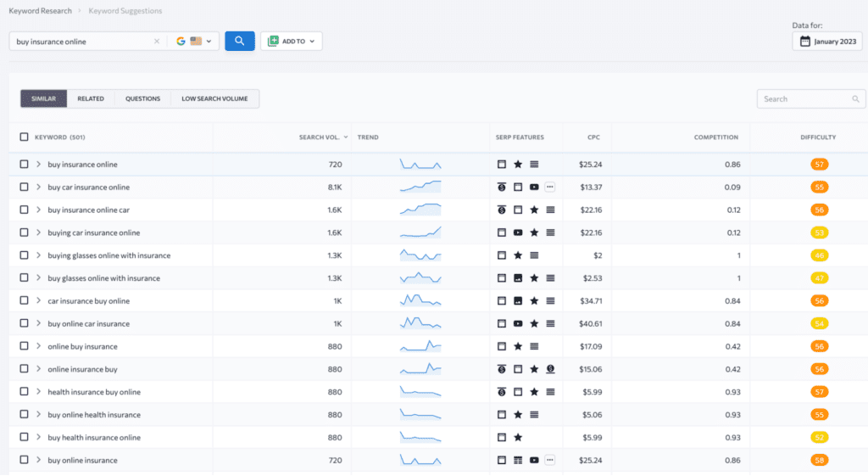Click more SERP features ellipsis for buy car insurance online
Screen dimensions: 868x476
550,188
